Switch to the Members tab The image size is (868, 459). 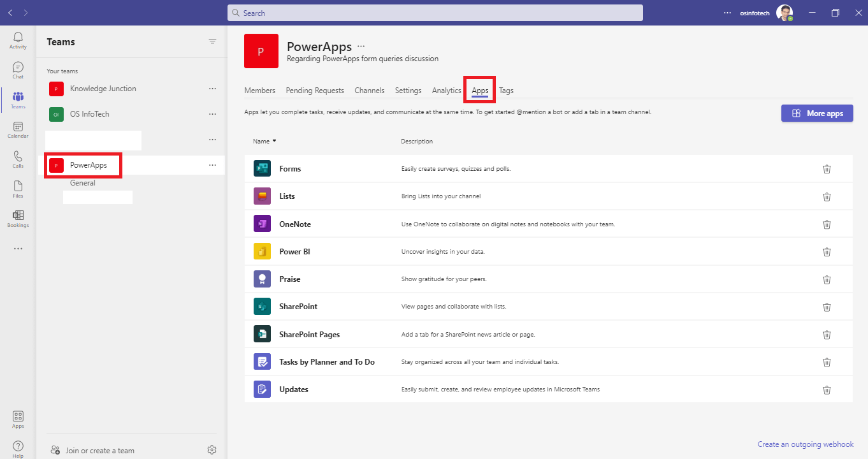[x=260, y=91]
